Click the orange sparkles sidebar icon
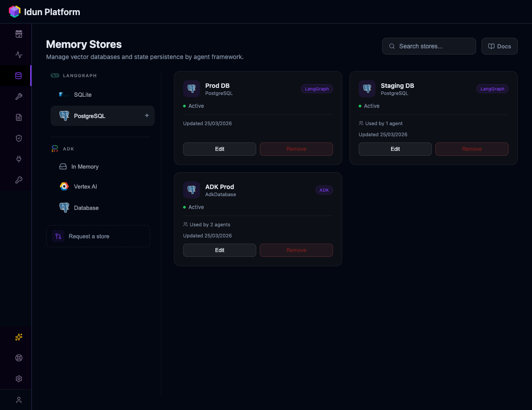Screen dimensions: 532x410 19,337
